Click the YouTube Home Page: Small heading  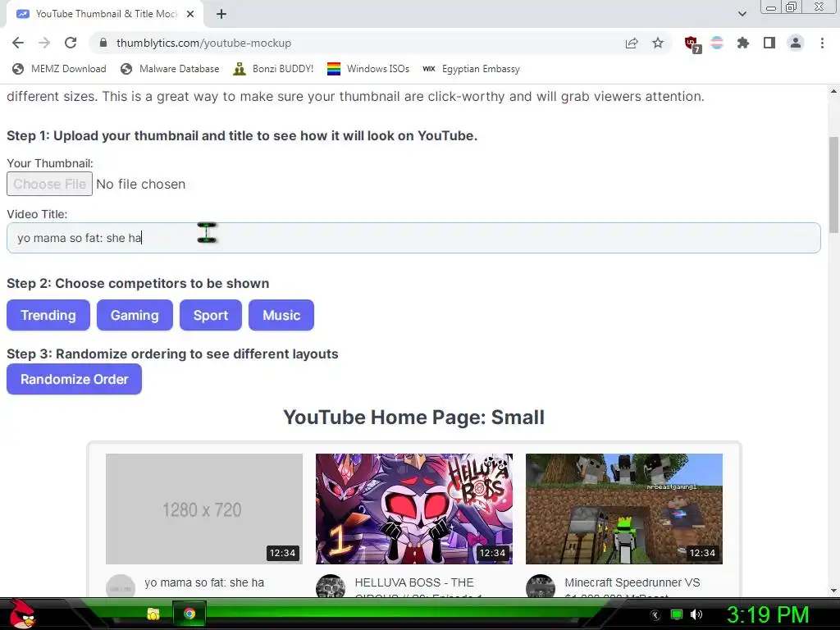coord(413,418)
